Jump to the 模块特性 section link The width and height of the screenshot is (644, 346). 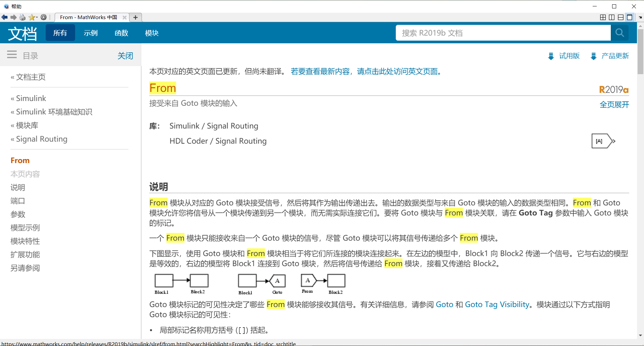point(25,241)
